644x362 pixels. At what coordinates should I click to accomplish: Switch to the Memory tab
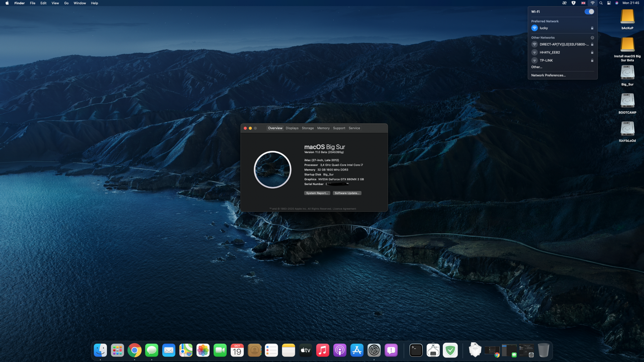323,128
